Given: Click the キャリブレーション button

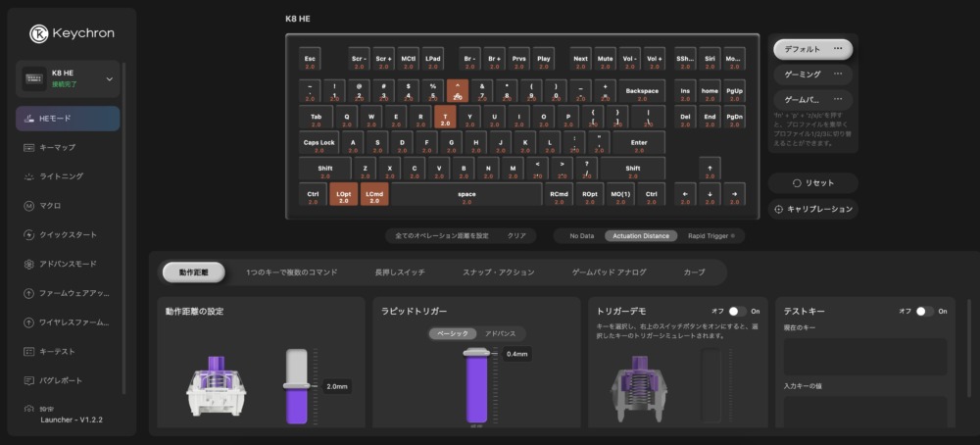Looking at the screenshot, I should [x=812, y=209].
